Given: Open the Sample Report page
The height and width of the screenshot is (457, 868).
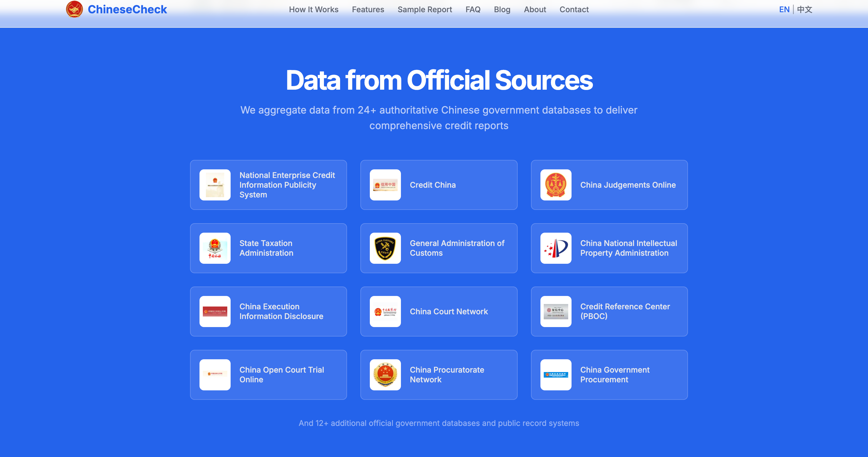Looking at the screenshot, I should (425, 9).
